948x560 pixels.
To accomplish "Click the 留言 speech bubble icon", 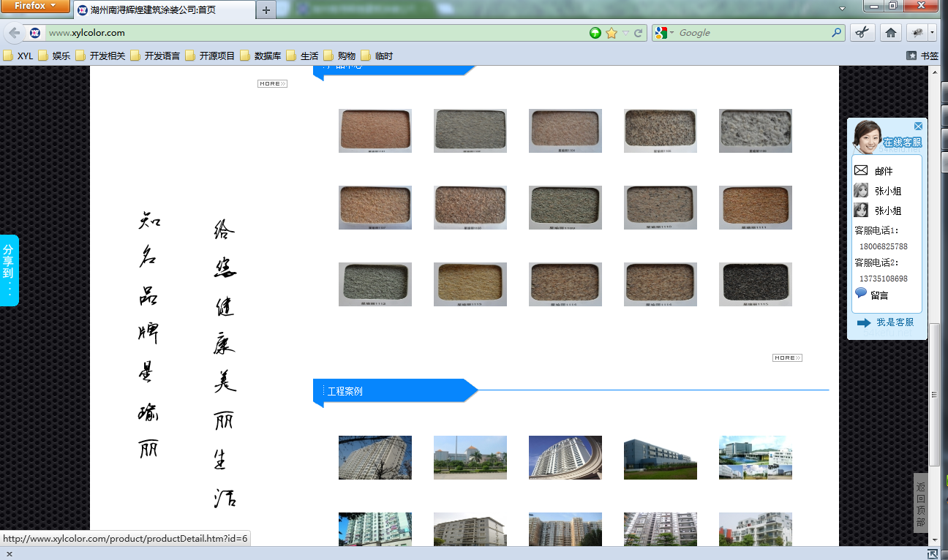I will point(861,293).
